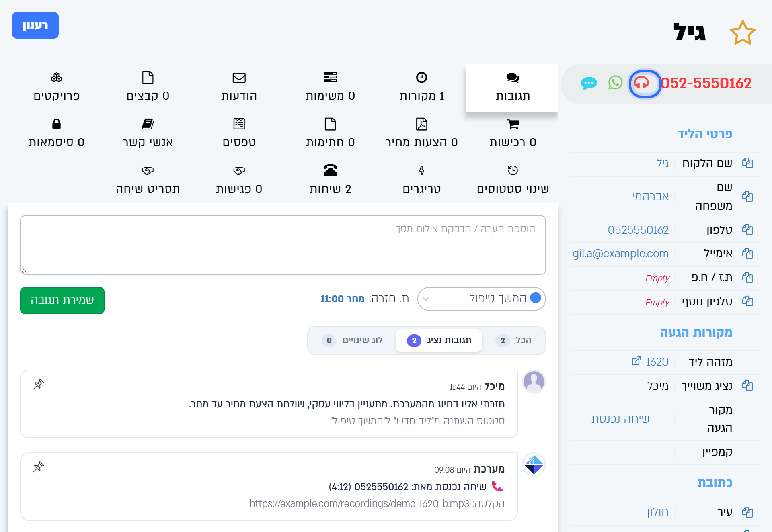Save comment with שמירת תגובה
The width and height of the screenshot is (772, 532).
coord(62,300)
